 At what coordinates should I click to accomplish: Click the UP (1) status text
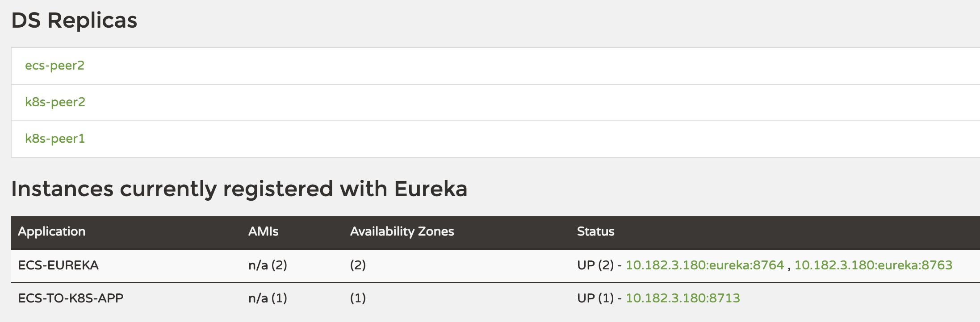[595, 298]
